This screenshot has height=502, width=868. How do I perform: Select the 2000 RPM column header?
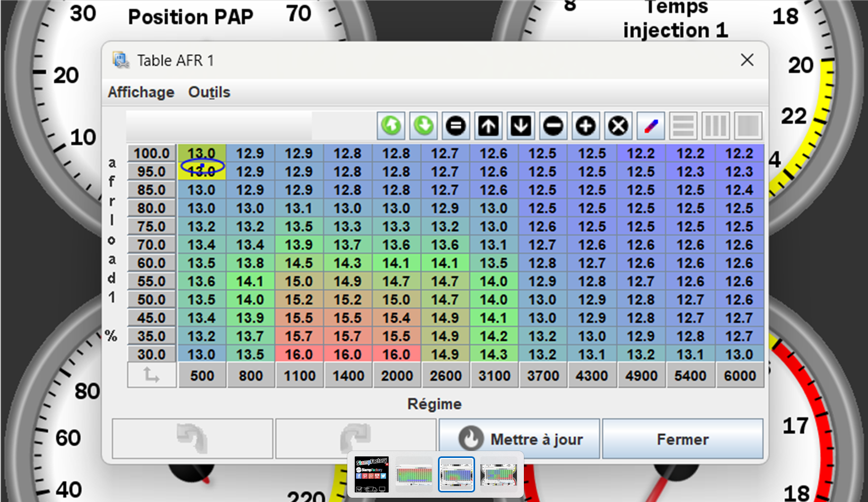397,376
